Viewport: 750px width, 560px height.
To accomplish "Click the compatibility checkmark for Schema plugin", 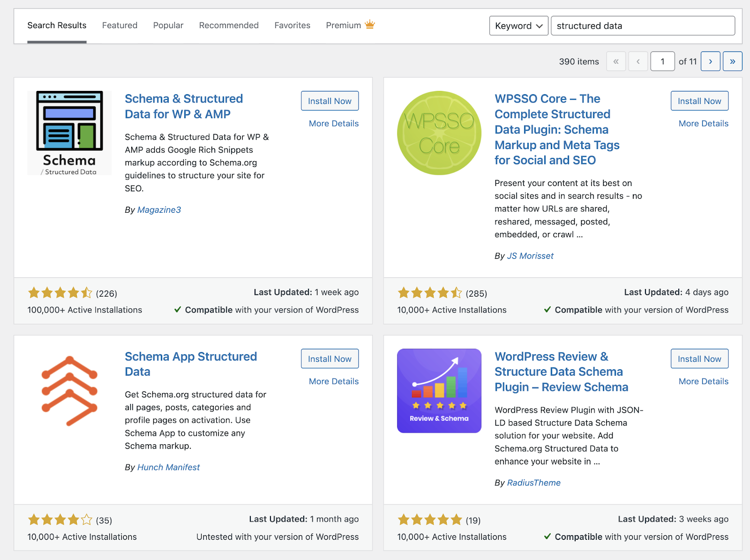I will [178, 310].
